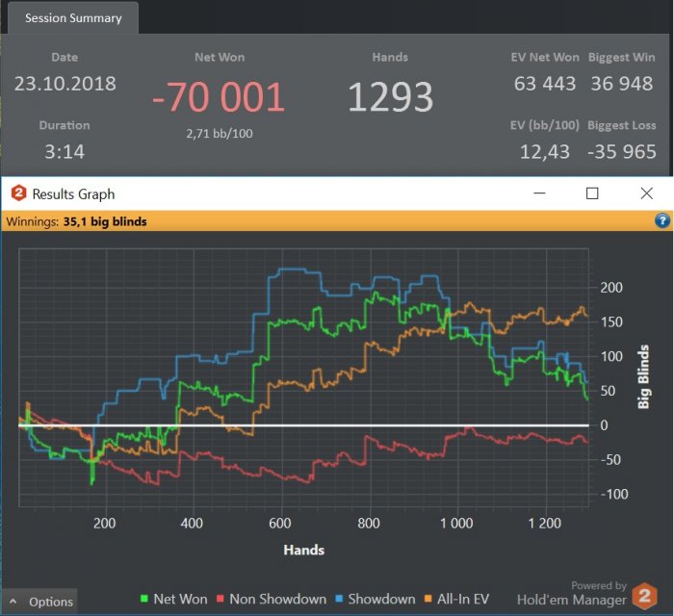Expand the Options panel chevron

[x=13, y=602]
